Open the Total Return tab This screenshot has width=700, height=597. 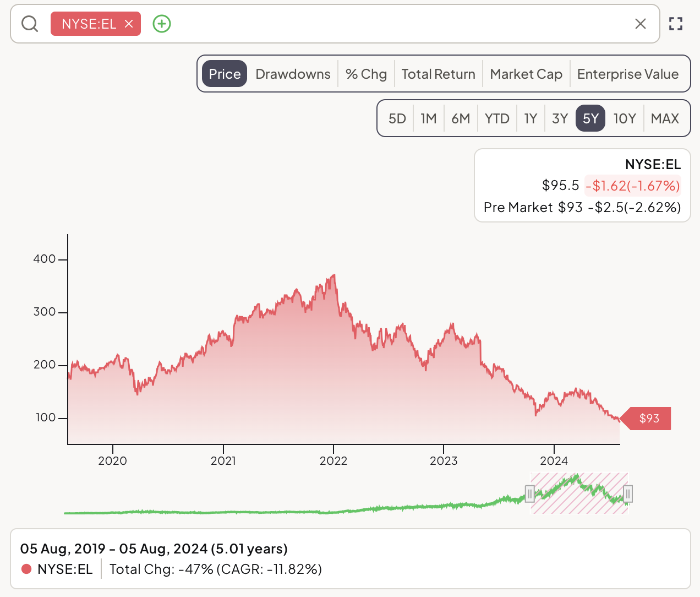439,74
